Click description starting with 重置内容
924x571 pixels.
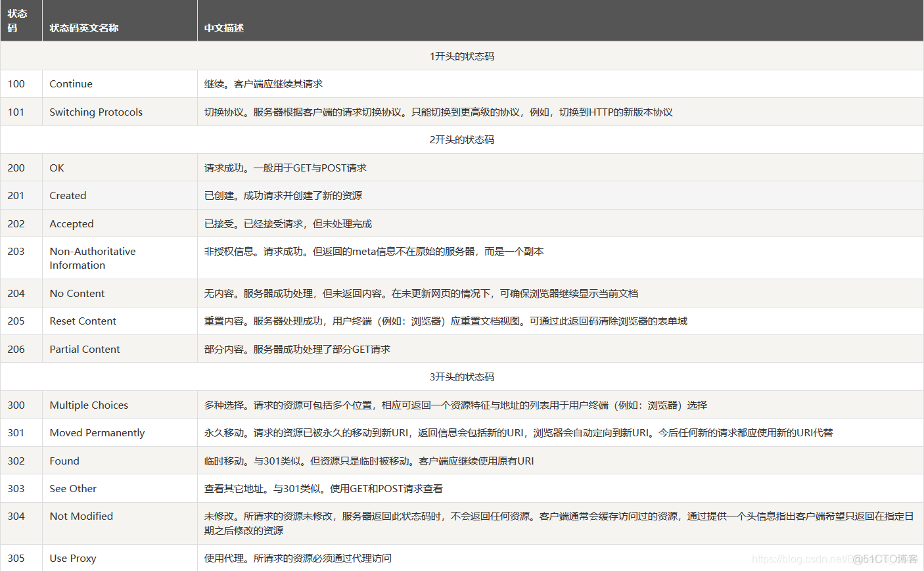446,321
